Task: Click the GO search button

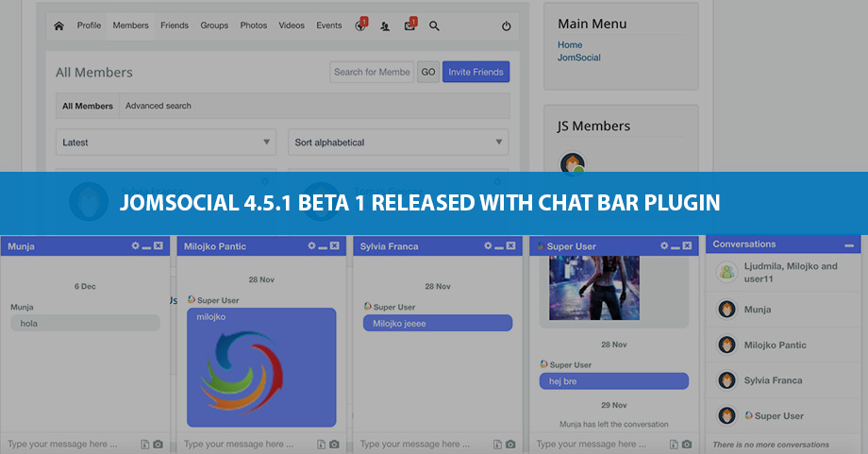Action: click(x=428, y=72)
